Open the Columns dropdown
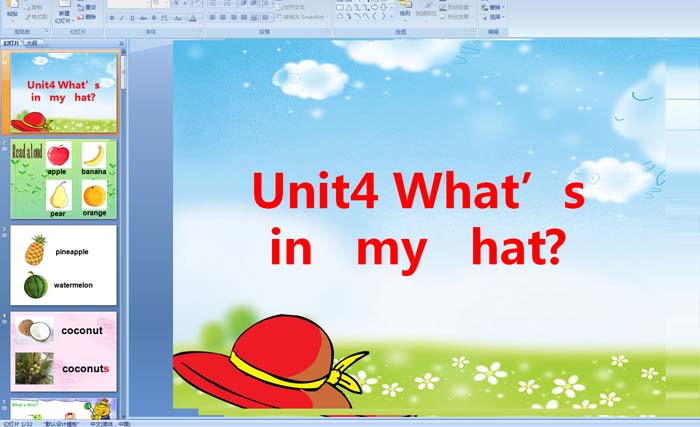Image resolution: width=700 pixels, height=427 pixels. 267,17
